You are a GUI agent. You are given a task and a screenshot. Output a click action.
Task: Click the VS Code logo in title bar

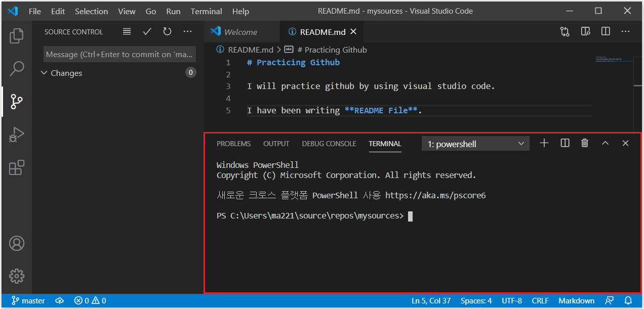[x=13, y=11]
